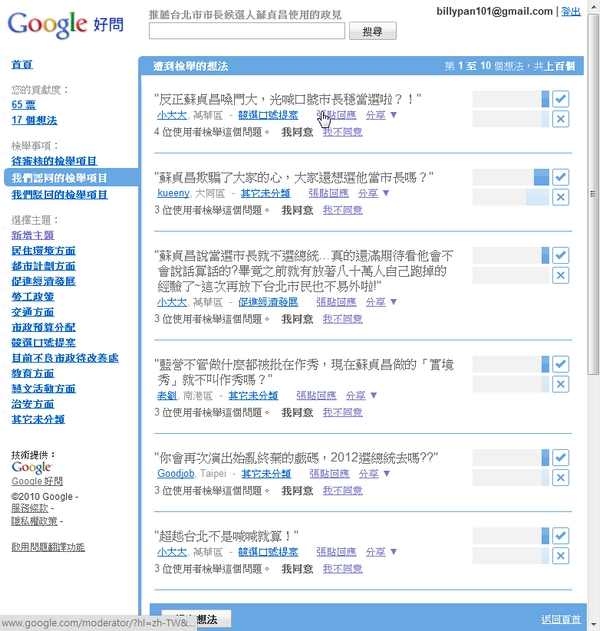600x631 pixels.
Task: Expand 分享 arrow for "藍營不管做什麼" idea
Action: (373, 396)
